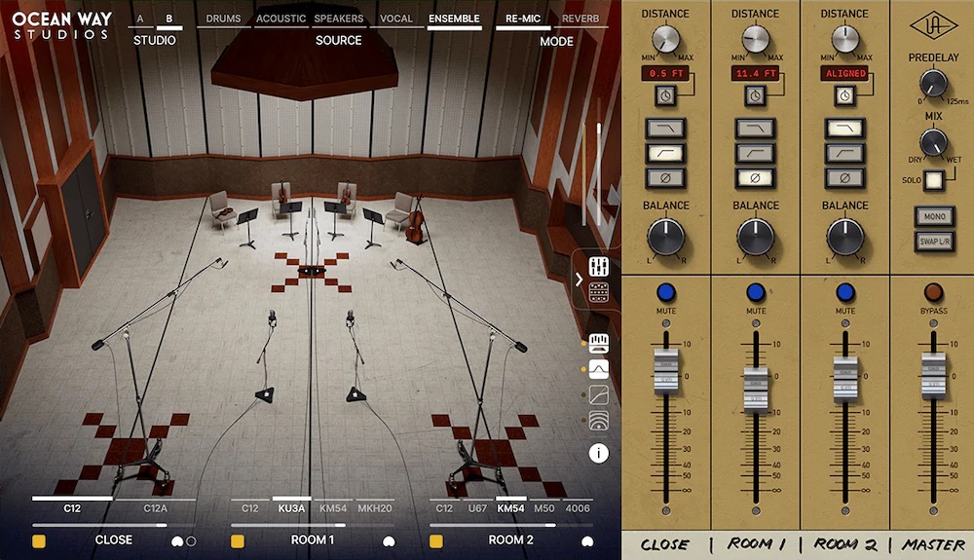The image size is (974, 560).
Task: Choose the U67 microphone for Room 2
Action: click(x=476, y=508)
